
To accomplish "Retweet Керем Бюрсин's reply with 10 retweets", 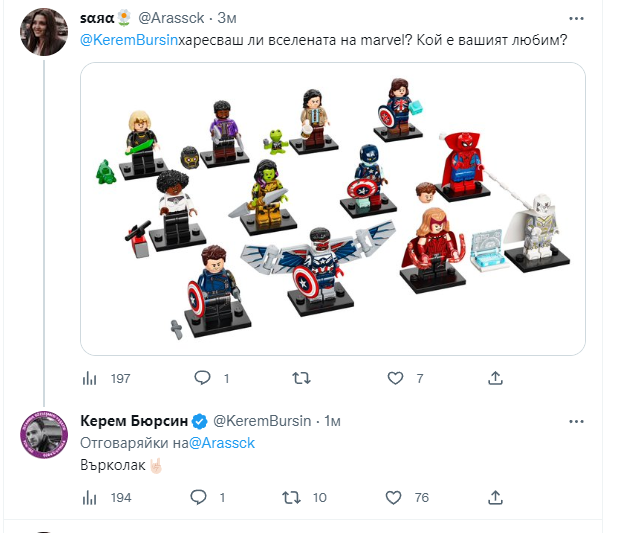I will pyautogui.click(x=291, y=497).
